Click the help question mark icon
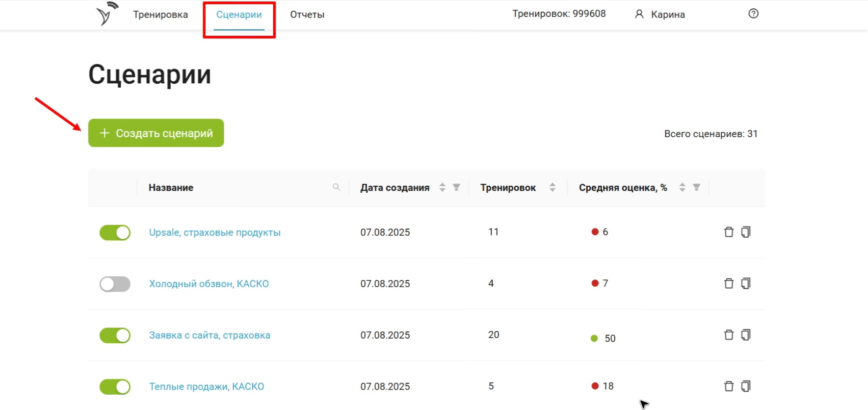Viewport: 868px width, 410px height. pyautogui.click(x=753, y=14)
